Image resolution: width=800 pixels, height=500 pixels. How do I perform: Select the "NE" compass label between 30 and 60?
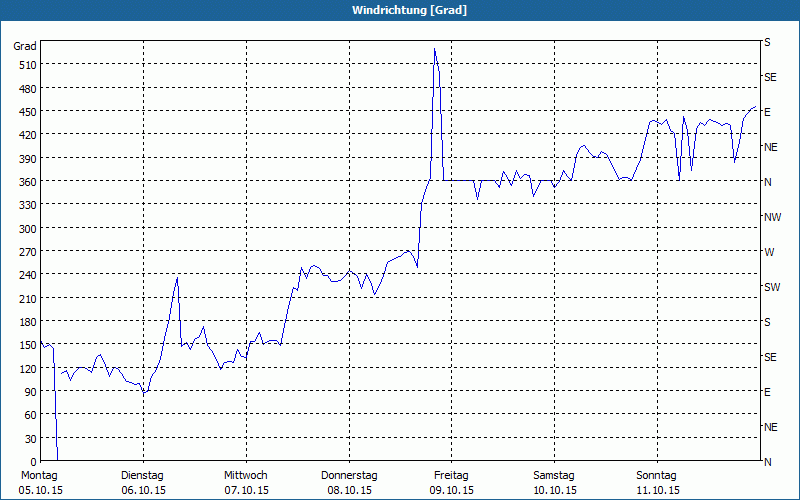[770, 427]
